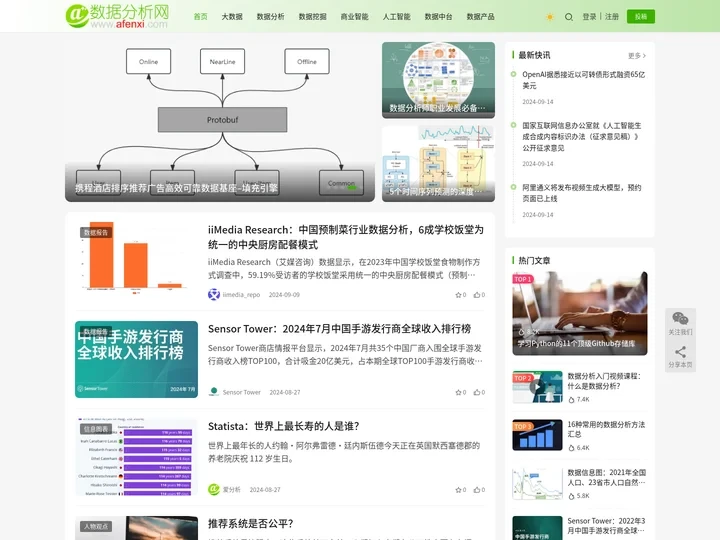Viewport: 720px width, 540px height.
Task: Click the 人物观点 category tag
Action: tap(96, 526)
